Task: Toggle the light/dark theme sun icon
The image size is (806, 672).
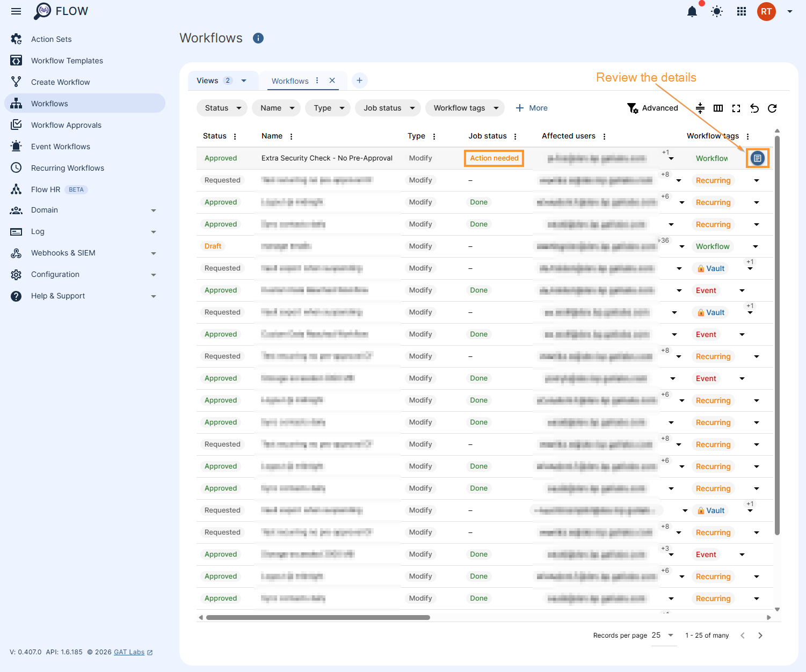Action: pos(717,11)
